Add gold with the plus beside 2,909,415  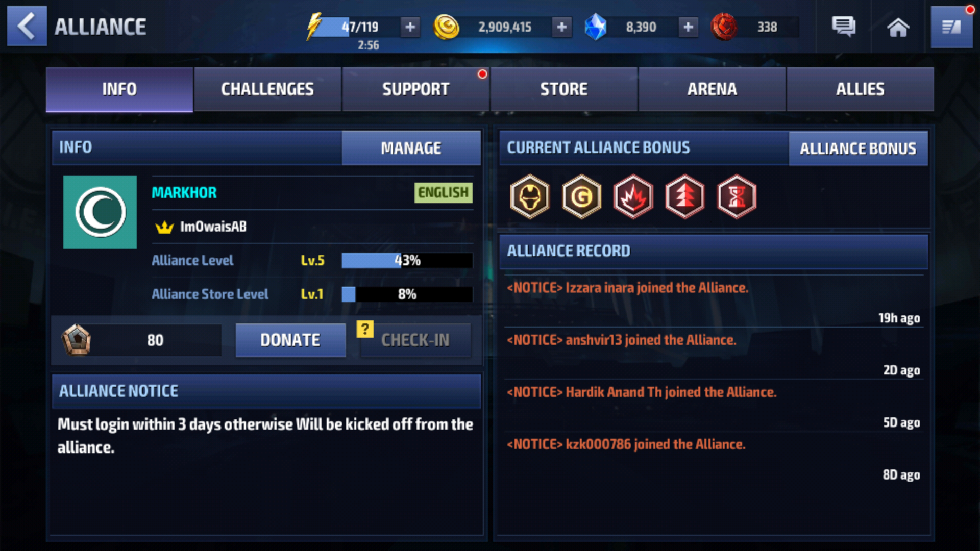(x=561, y=27)
